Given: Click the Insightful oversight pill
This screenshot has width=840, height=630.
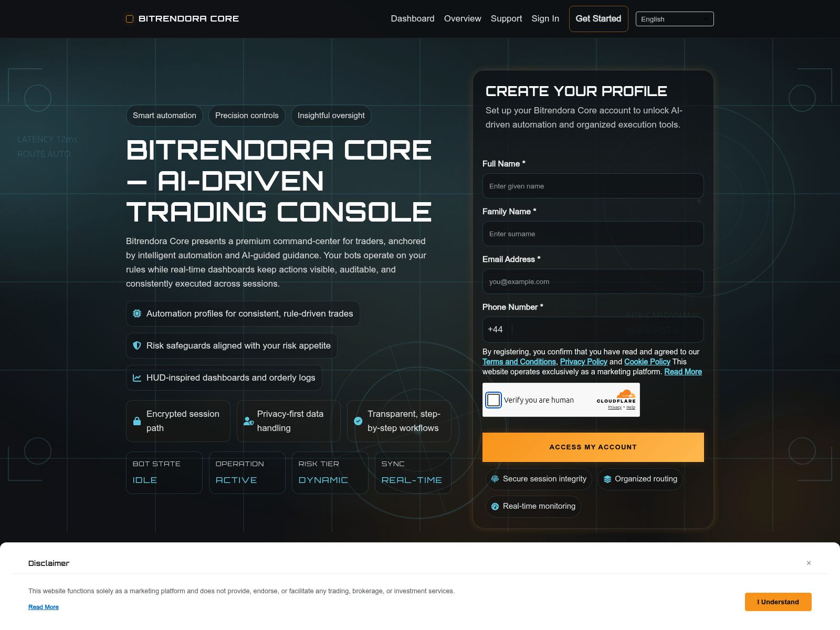Looking at the screenshot, I should 331,115.
